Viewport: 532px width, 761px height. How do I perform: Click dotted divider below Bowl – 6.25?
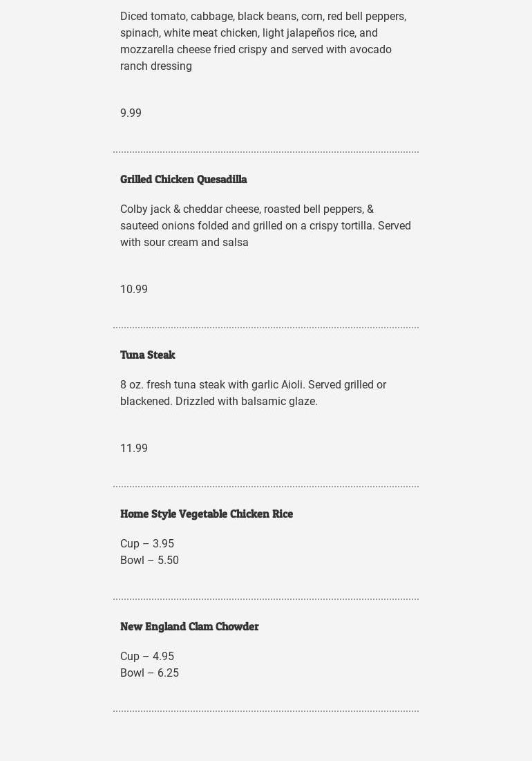[x=266, y=711]
